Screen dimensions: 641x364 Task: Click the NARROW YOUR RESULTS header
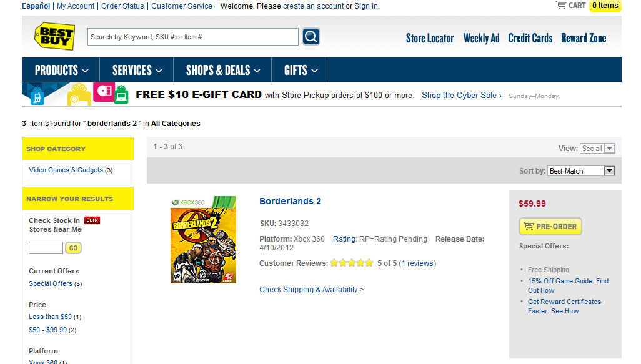pos(78,199)
